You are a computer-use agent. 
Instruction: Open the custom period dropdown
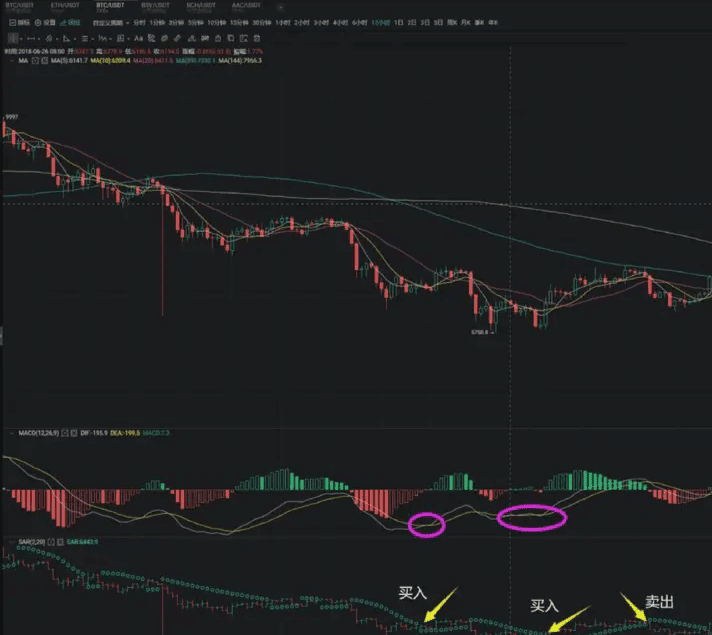coord(111,23)
